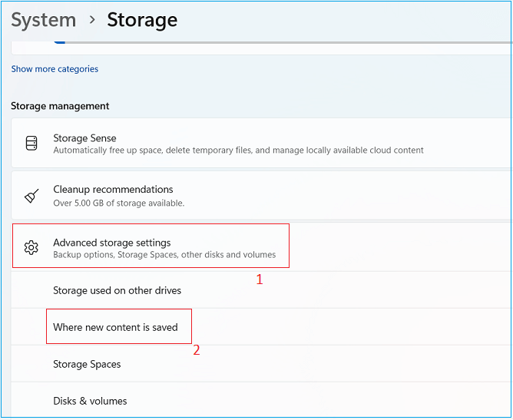Click the breadcrumb chevron after System

[92, 20]
